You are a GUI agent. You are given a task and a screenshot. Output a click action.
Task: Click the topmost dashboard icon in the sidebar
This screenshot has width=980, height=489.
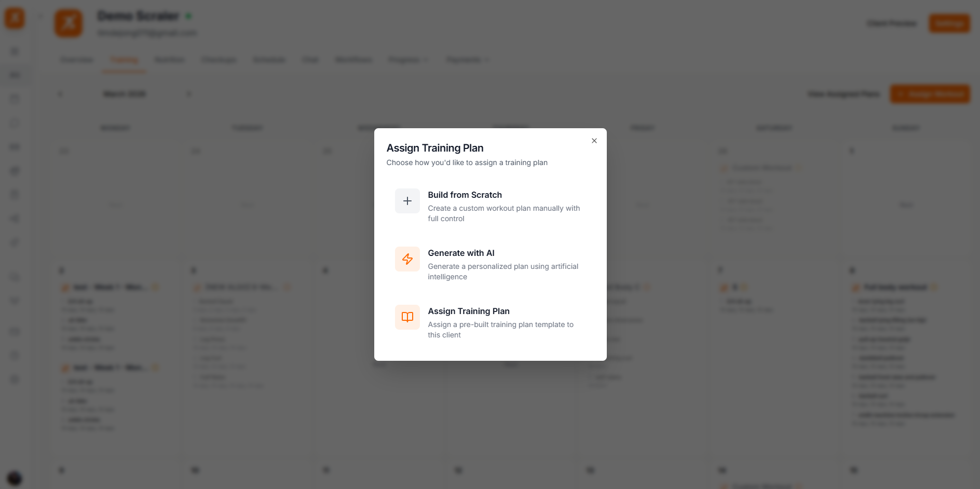(x=15, y=51)
